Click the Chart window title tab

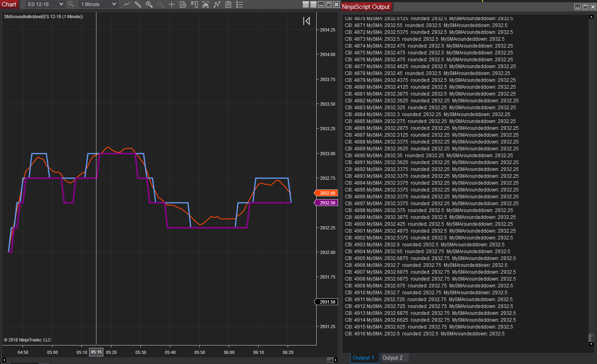[x=9, y=4]
